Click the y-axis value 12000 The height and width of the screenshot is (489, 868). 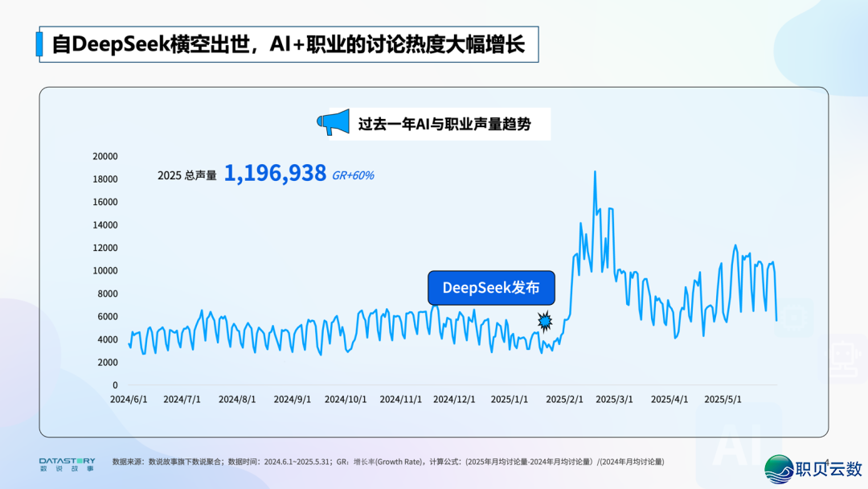tap(105, 248)
